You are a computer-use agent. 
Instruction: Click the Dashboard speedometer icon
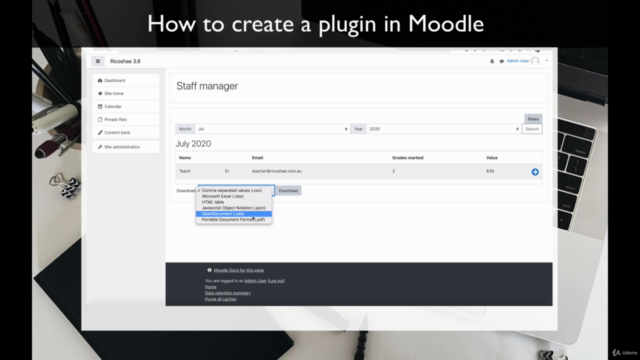point(100,80)
